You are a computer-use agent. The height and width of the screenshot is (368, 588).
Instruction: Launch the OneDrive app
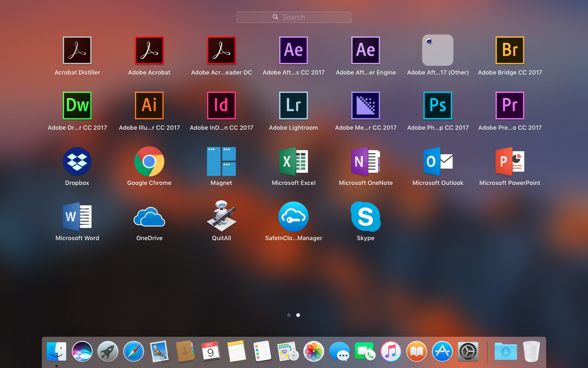pos(149,217)
